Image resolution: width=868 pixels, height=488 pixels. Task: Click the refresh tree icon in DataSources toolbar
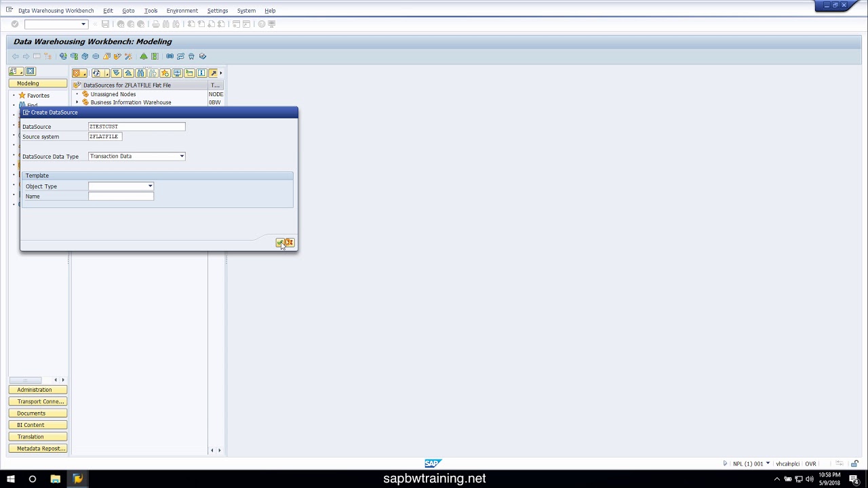tap(96, 73)
